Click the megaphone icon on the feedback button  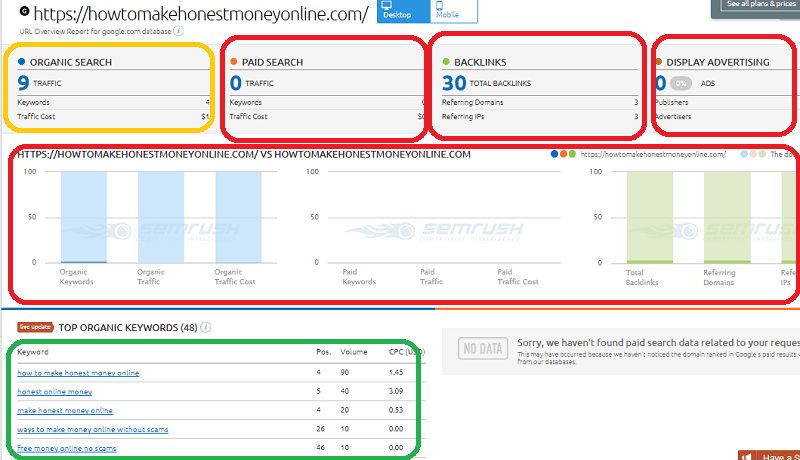[x=746, y=456]
